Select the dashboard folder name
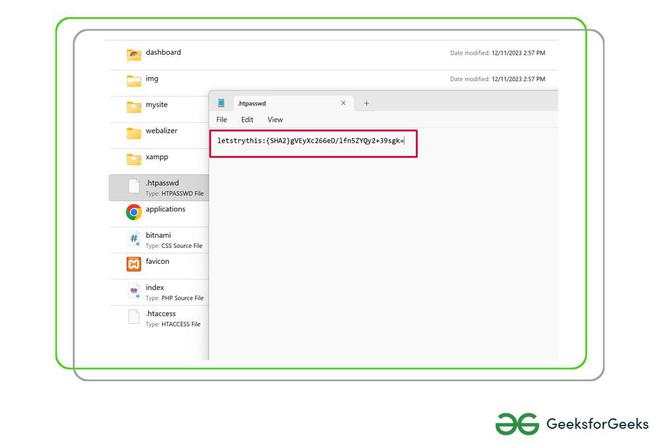Screen dimensions: 660x446 coord(163,52)
